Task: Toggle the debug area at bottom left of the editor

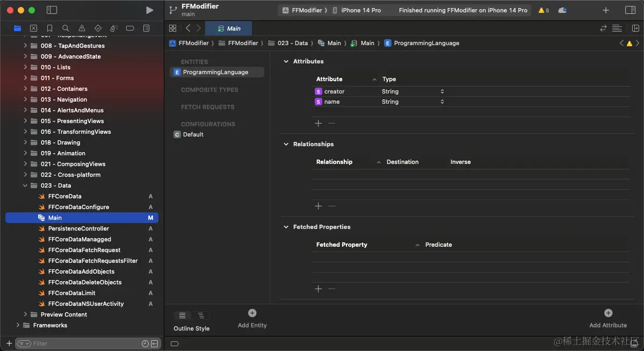Action: pyautogui.click(x=175, y=343)
